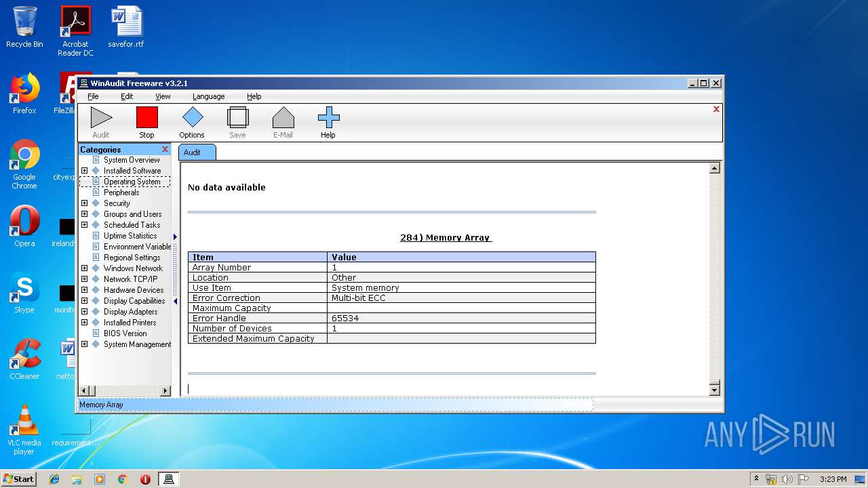Open the Help menu
This screenshot has width=868, height=488.
coord(254,96)
